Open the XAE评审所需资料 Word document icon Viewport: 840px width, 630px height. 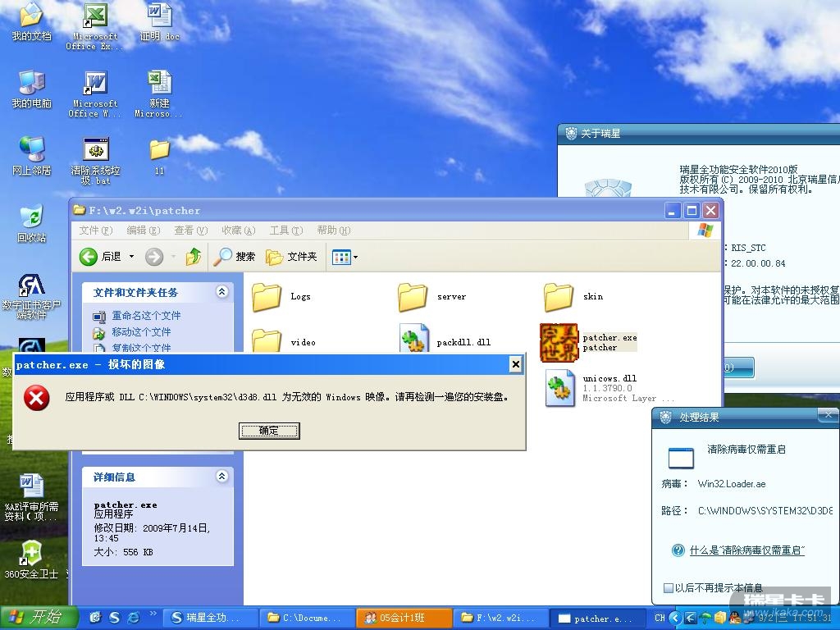click(x=31, y=497)
